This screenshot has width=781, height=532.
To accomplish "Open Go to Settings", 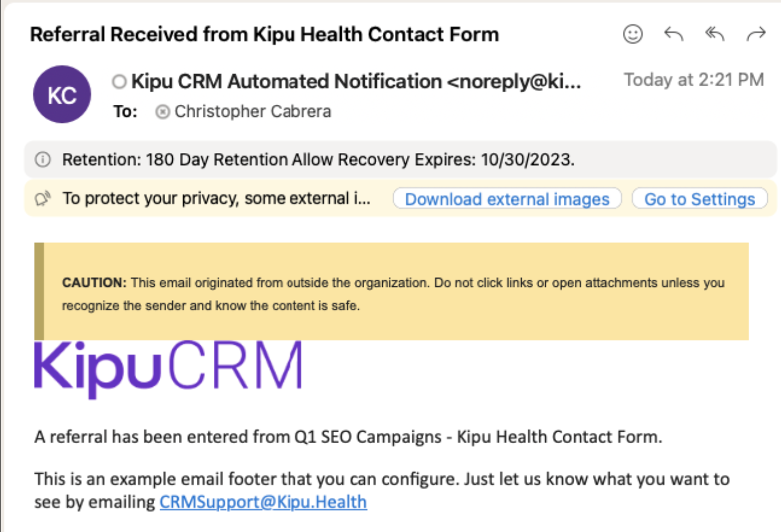I will coord(699,199).
